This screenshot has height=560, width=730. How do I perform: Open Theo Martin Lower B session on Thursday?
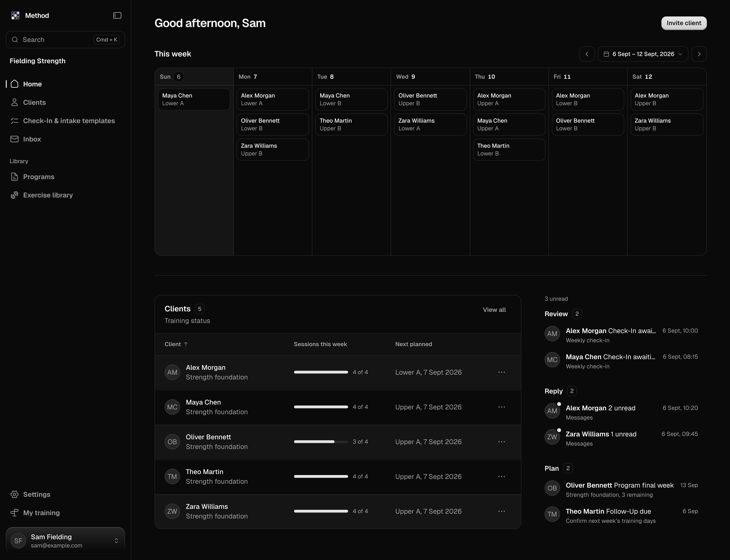tap(509, 150)
